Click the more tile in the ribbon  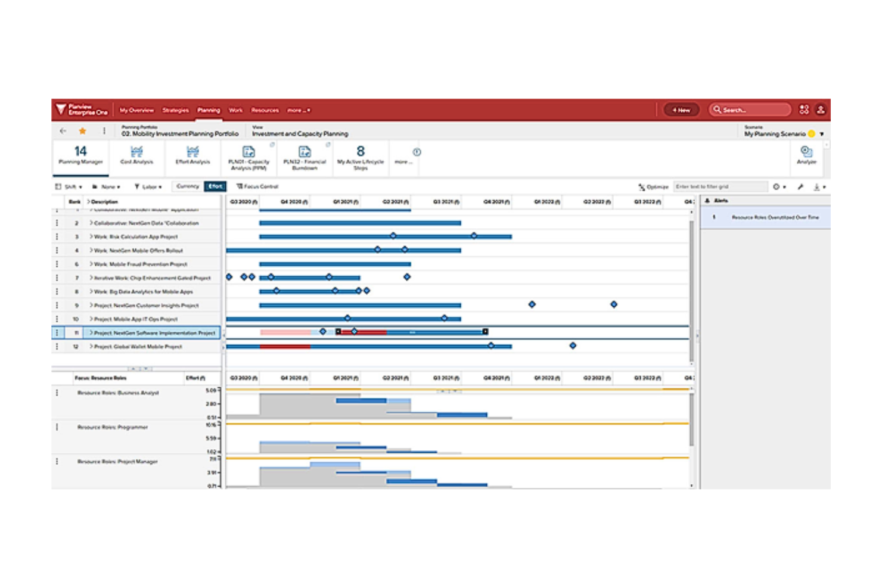403,161
